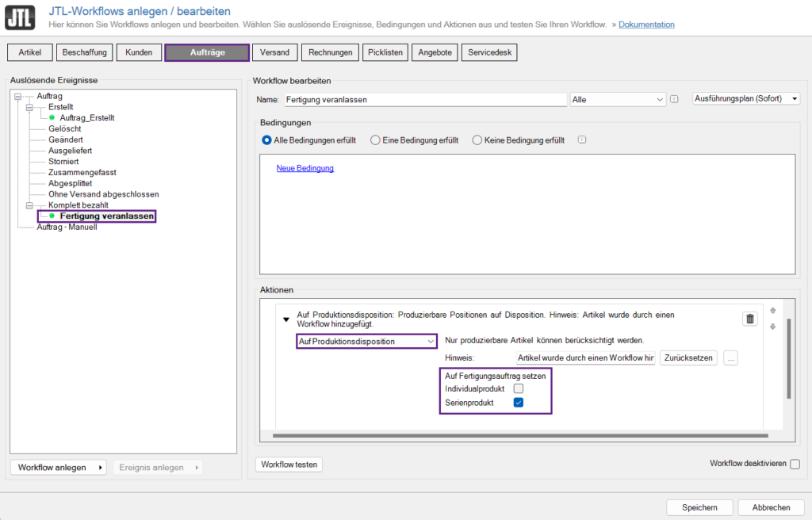Open the ellipsis button next to Zurücksetzen

730,357
